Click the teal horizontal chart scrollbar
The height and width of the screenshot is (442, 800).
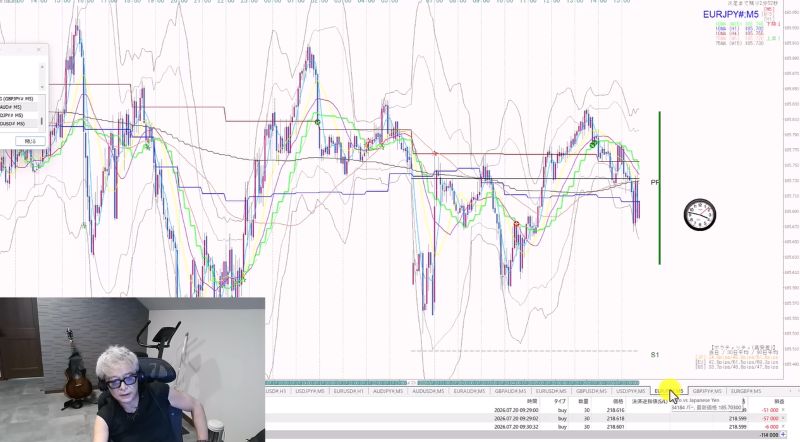point(452,382)
